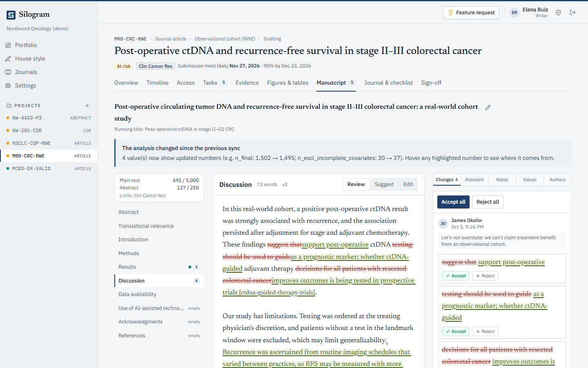This screenshot has width=588, height=368.
Task: Select project MCED-DX-VALID
Action: (x=49, y=168)
